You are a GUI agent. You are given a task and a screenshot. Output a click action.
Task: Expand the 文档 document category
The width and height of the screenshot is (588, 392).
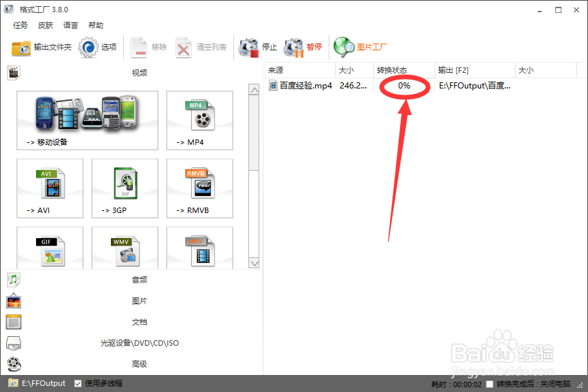click(x=139, y=322)
